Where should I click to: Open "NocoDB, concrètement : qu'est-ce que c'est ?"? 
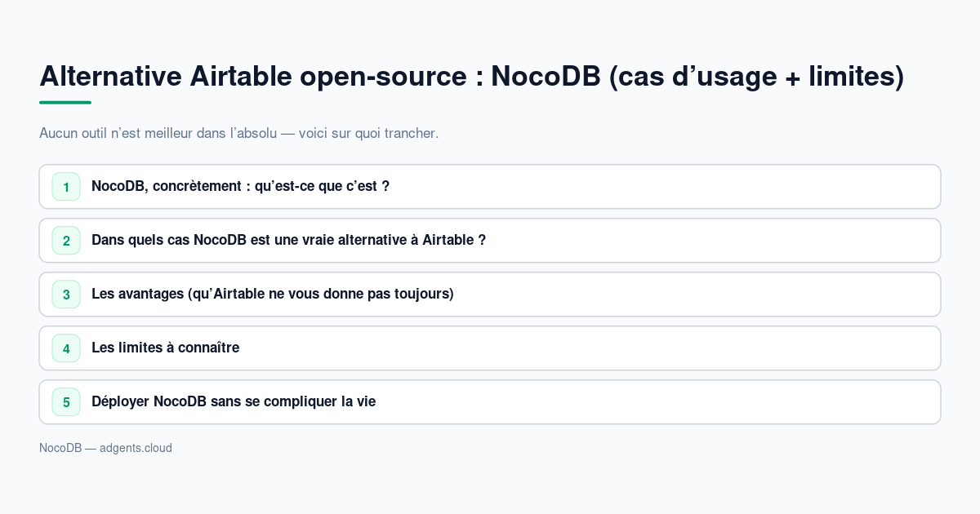coord(490,187)
